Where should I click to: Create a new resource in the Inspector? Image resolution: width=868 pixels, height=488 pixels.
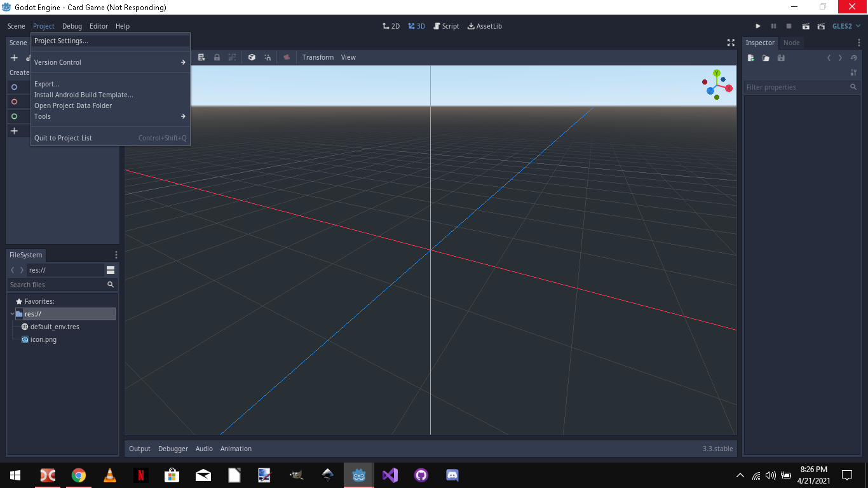point(750,58)
